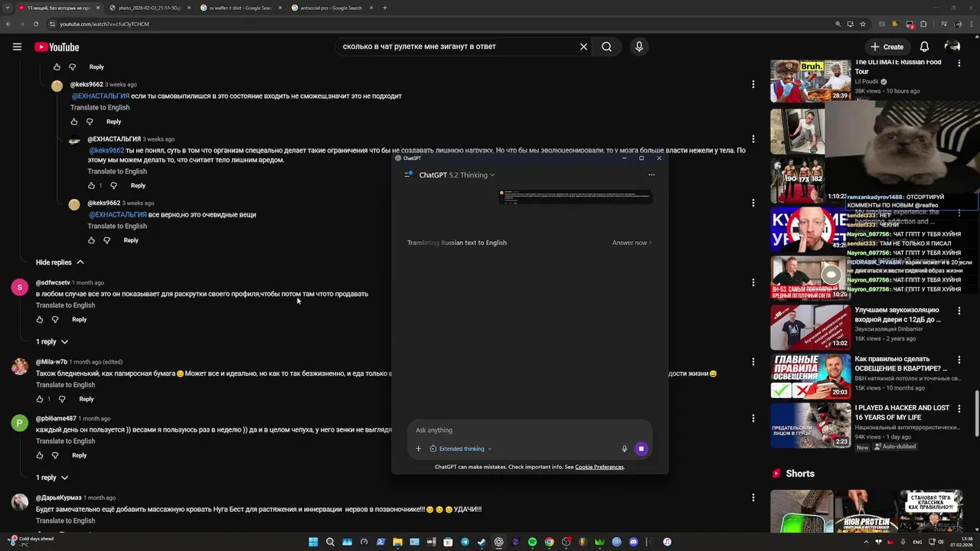The height and width of the screenshot is (551, 980).
Task: Open the YouTube notifications bell
Action: click(924, 47)
